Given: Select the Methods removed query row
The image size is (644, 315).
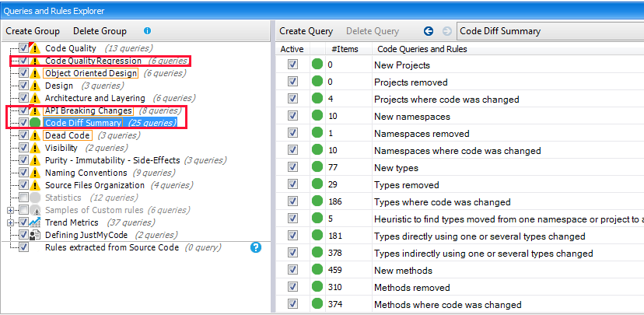Looking at the screenshot, I should [411, 287].
